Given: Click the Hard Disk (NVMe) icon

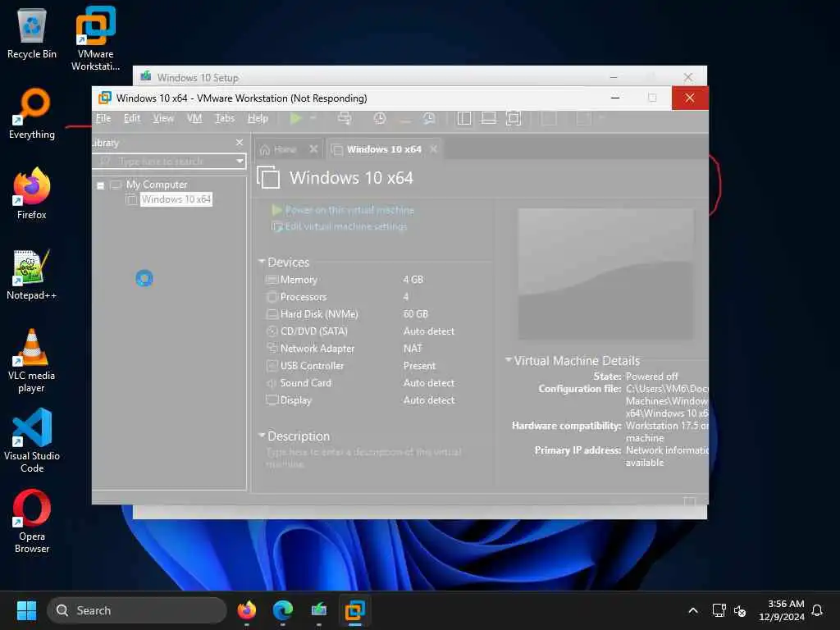Looking at the screenshot, I should coord(272,314).
